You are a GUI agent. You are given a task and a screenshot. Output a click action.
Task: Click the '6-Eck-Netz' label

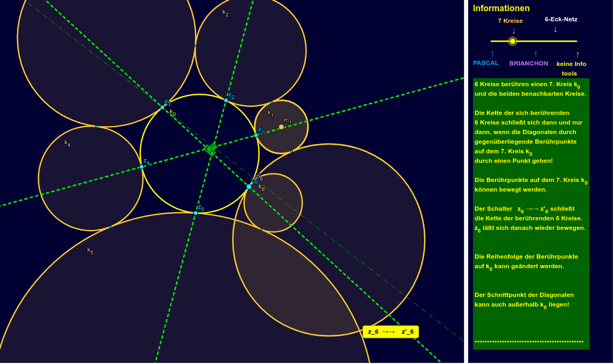coord(561,19)
